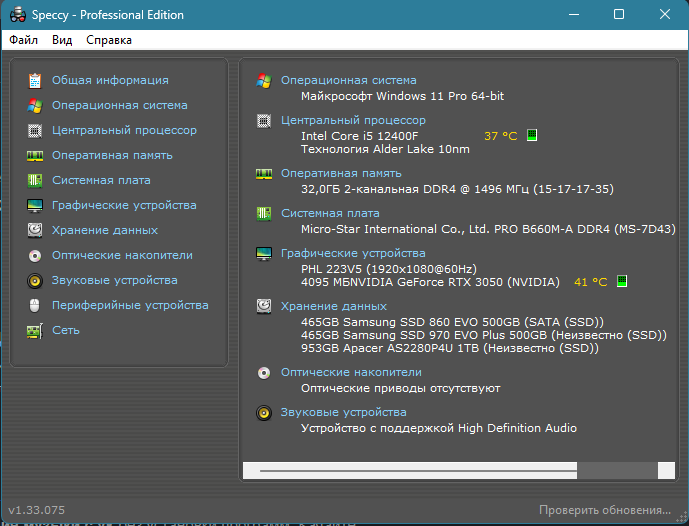The height and width of the screenshot is (526, 689).
Task: Click the scrollbar track right of the thumb
Action: pos(617,470)
